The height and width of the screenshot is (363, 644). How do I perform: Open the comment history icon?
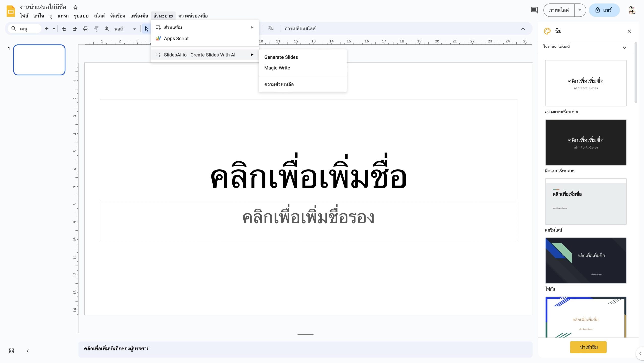click(x=534, y=10)
